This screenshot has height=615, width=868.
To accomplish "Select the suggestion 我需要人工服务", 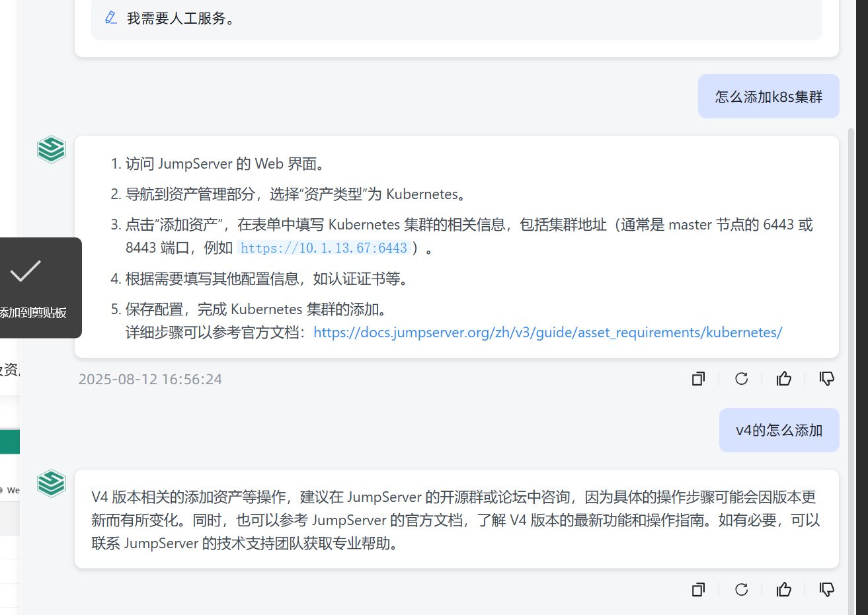I will (x=457, y=19).
